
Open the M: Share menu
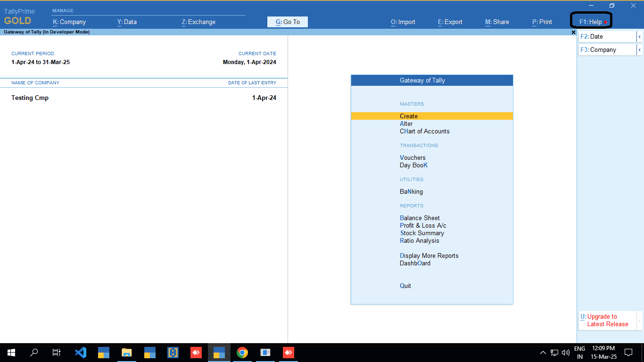pyautogui.click(x=497, y=22)
